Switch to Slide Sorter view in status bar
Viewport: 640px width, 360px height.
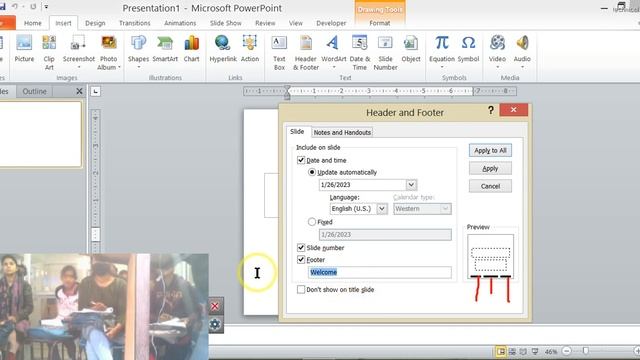pyautogui.click(x=512, y=351)
